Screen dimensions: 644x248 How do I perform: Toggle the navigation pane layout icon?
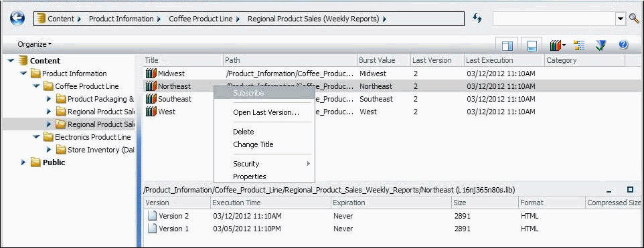pyautogui.click(x=507, y=45)
